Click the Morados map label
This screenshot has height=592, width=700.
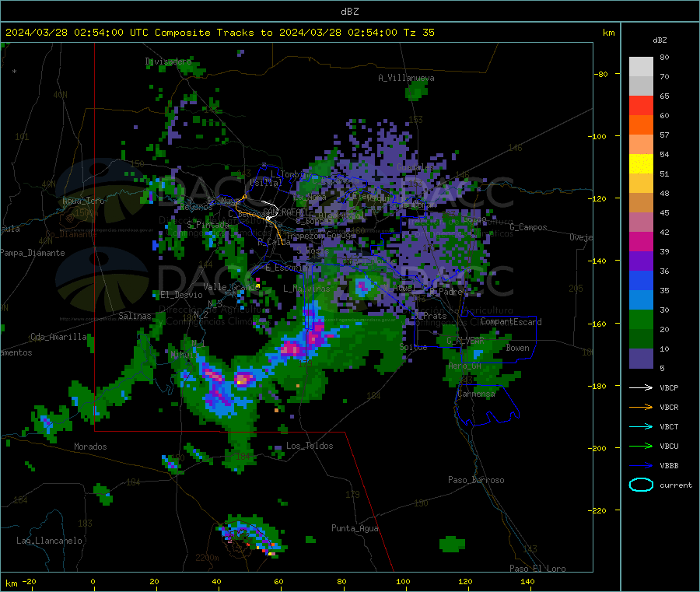pos(90,447)
